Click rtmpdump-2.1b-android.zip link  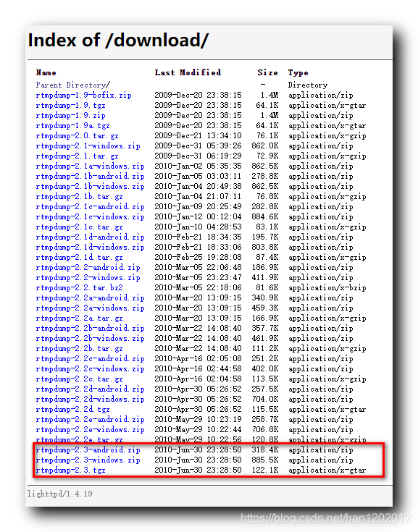click(90, 176)
